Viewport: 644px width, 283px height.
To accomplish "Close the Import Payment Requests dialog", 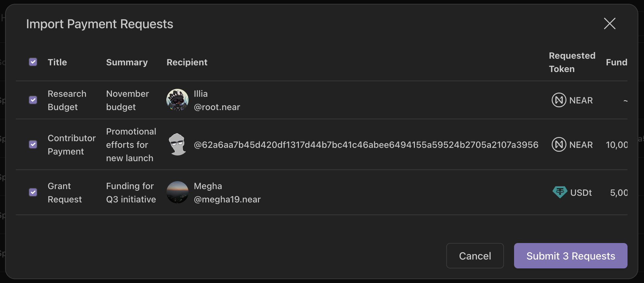I will click(x=609, y=24).
